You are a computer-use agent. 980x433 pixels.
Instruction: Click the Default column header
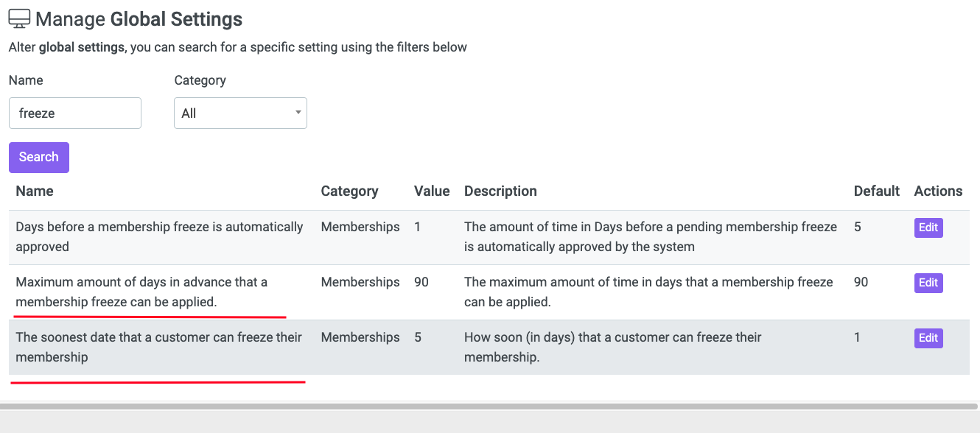[x=877, y=191]
